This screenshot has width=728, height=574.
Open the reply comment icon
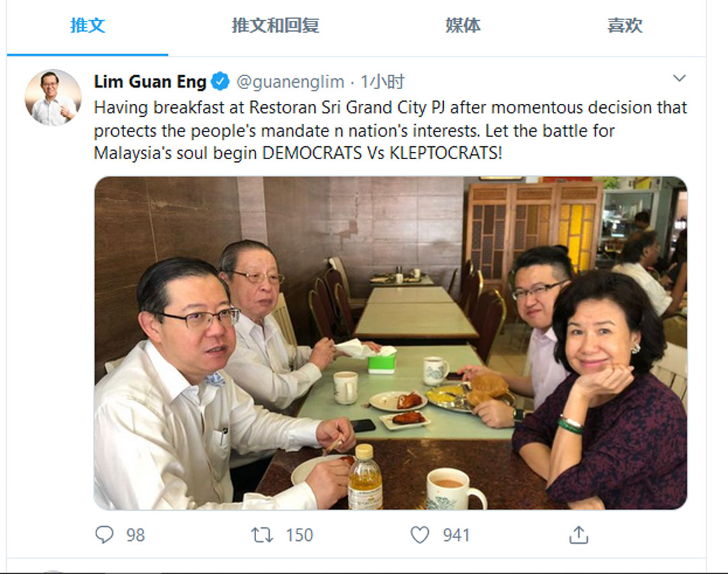[x=104, y=535]
